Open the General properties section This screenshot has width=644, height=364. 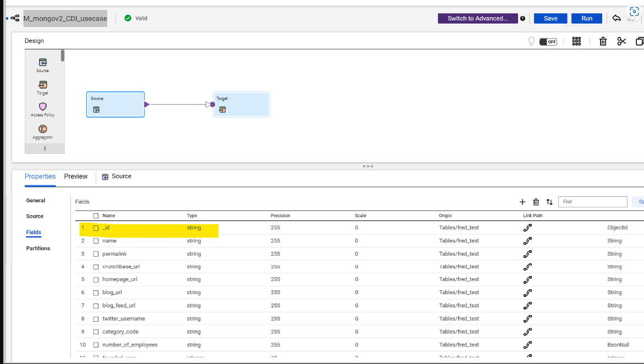[36, 201]
